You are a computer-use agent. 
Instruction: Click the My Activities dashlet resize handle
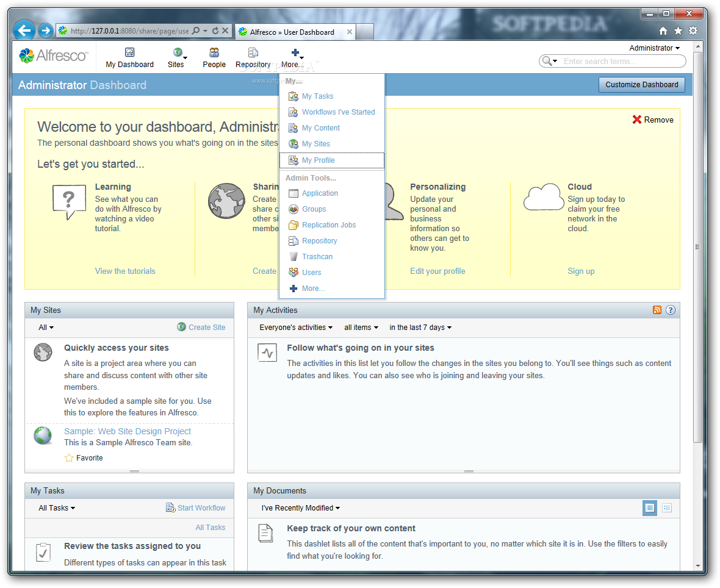[469, 471]
